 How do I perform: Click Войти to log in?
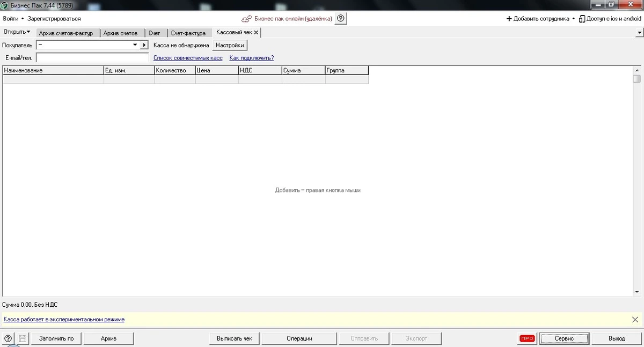pyautogui.click(x=11, y=19)
